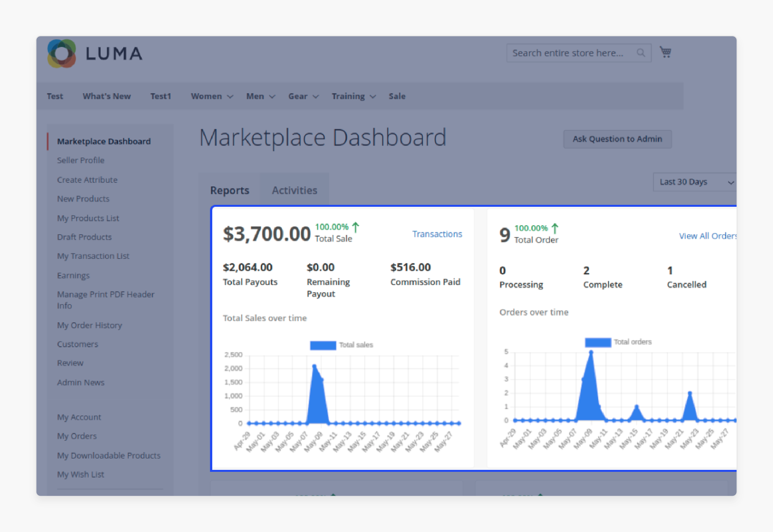Click the 0 Processing count

coord(502,270)
